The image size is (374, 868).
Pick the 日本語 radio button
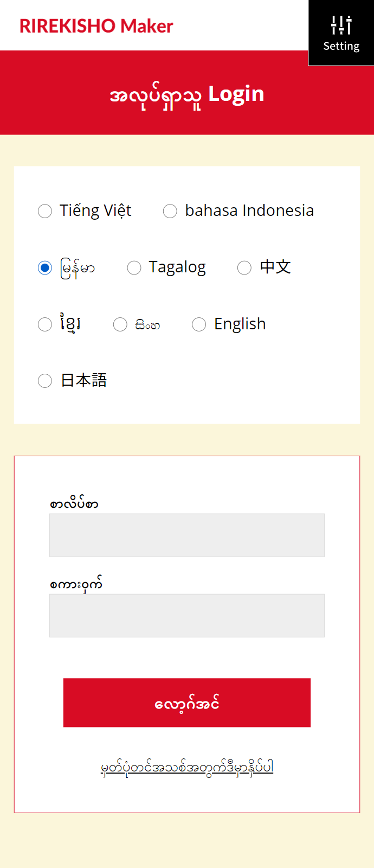45,381
